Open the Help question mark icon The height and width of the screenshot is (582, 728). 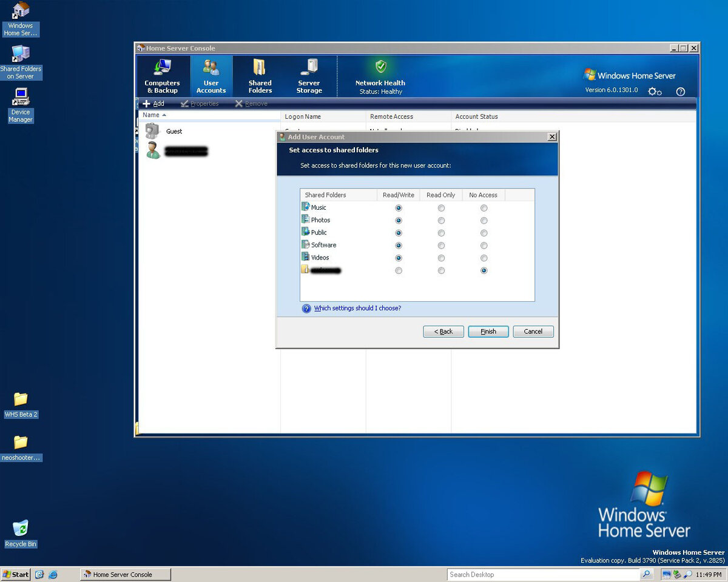(680, 92)
